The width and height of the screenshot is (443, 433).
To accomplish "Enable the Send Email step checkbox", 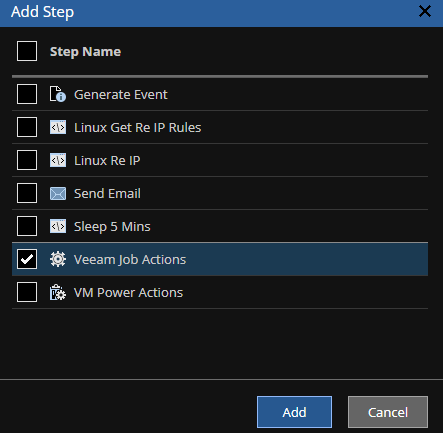I will (x=27, y=193).
